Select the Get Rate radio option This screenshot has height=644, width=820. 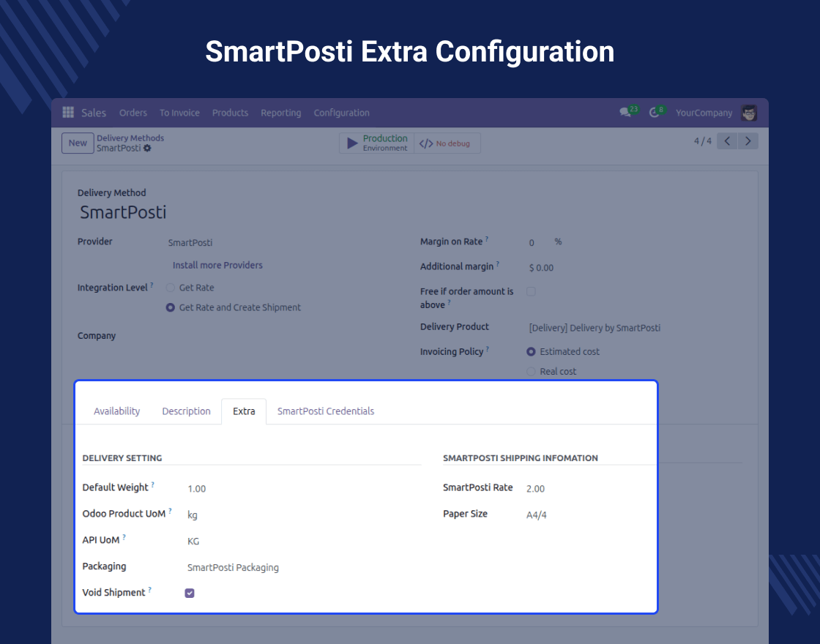pos(170,288)
